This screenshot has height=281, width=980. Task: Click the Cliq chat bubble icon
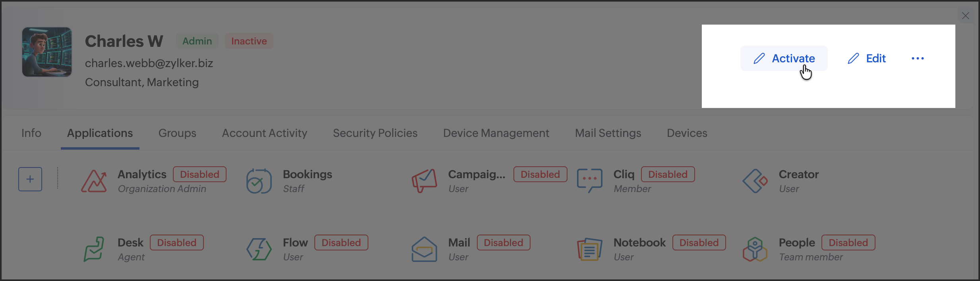(590, 181)
